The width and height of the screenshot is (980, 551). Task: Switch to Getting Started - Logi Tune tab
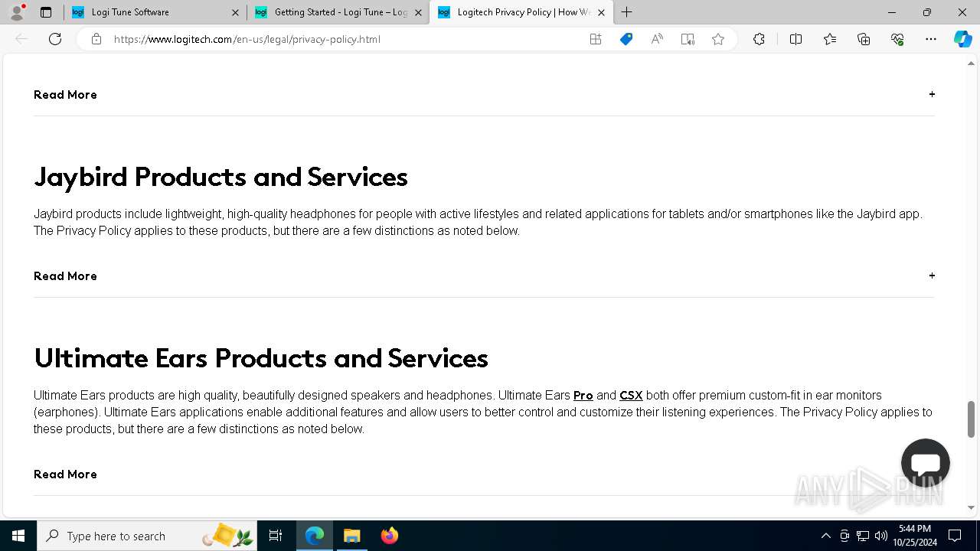tap(338, 12)
